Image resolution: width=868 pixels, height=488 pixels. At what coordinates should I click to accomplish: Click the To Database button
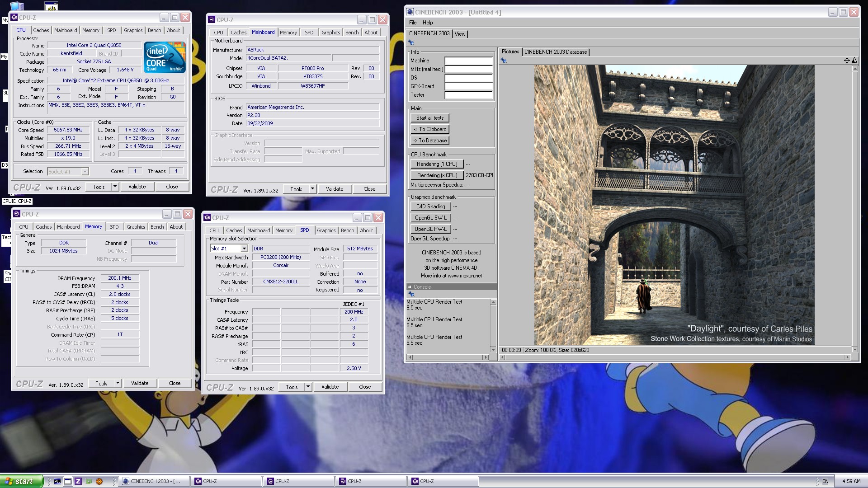click(x=430, y=141)
